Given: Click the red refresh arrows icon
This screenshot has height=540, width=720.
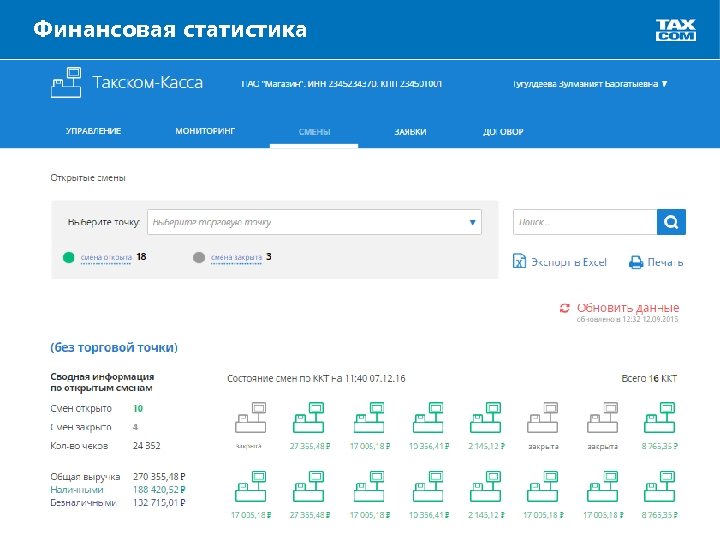Looking at the screenshot, I should pos(565,308).
